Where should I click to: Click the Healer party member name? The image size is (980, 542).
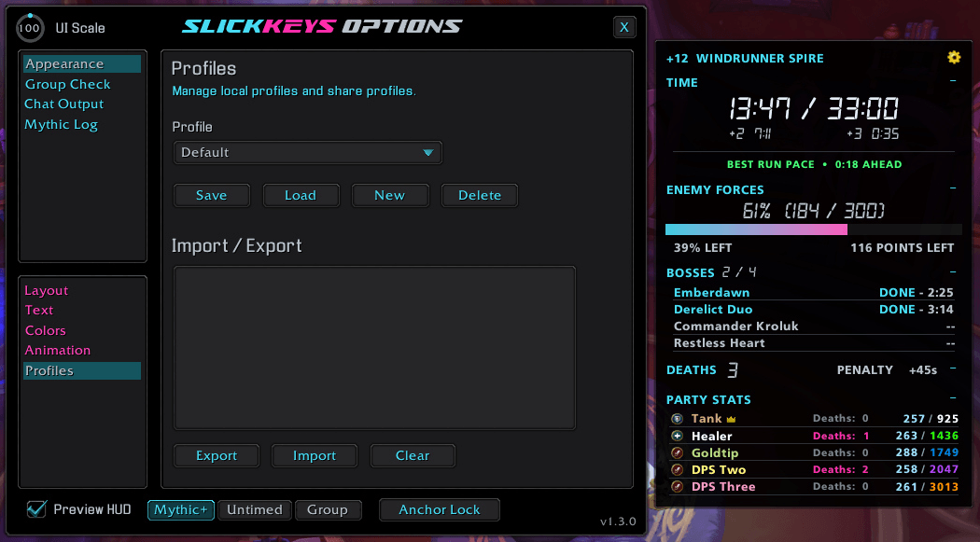coord(711,436)
